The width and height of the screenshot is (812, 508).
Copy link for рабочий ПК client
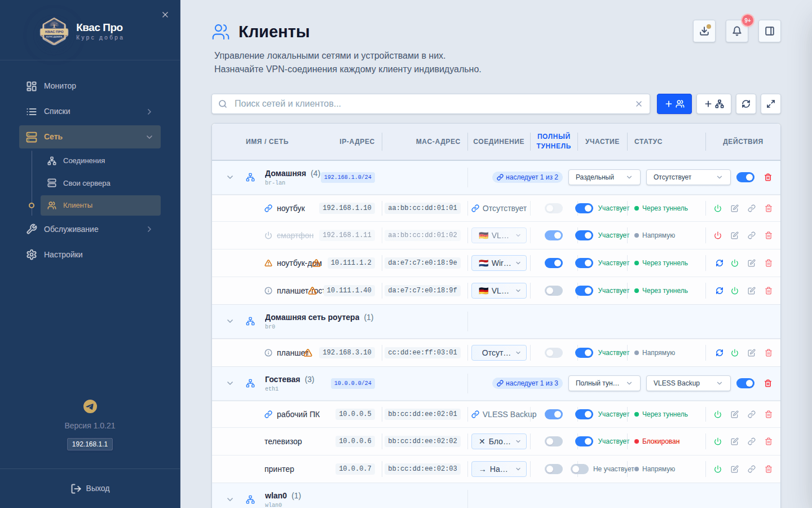pyautogui.click(x=752, y=414)
